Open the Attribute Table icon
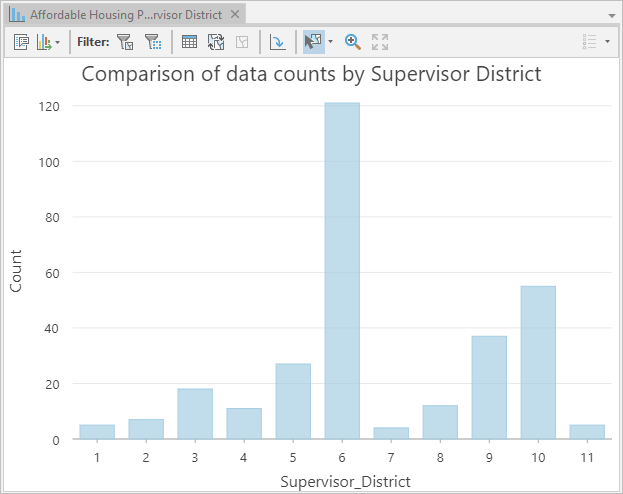The image size is (623, 494). point(189,42)
